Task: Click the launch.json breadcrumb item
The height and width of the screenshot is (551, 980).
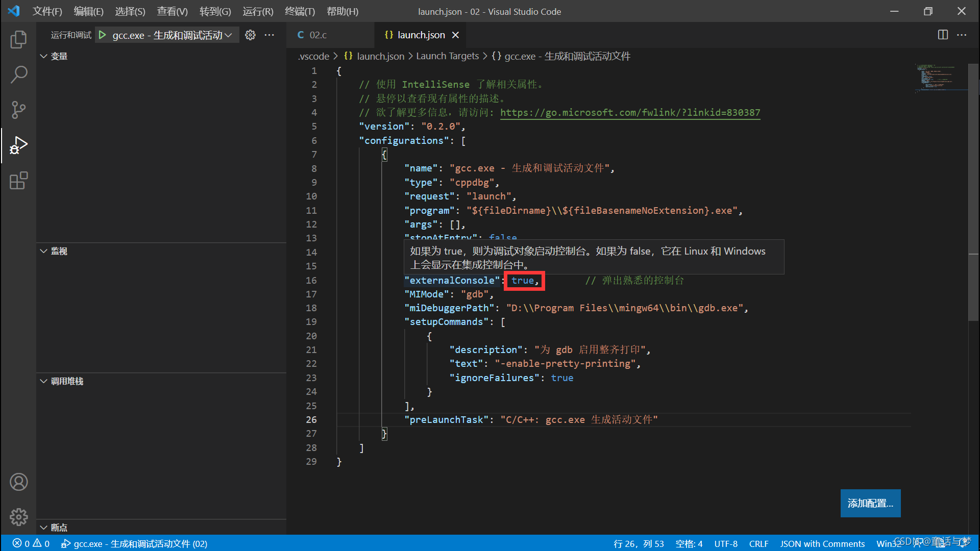Action: click(374, 56)
